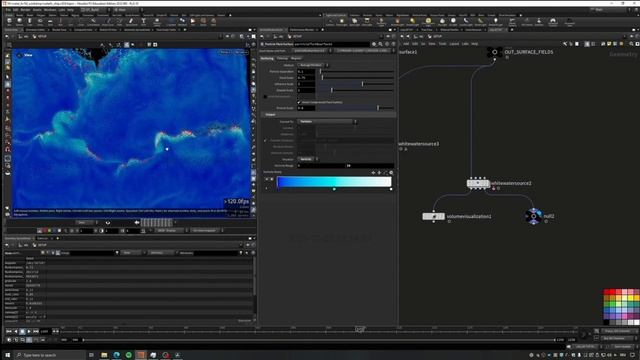
Task: Click the Output section header
Action: pyautogui.click(x=328, y=115)
